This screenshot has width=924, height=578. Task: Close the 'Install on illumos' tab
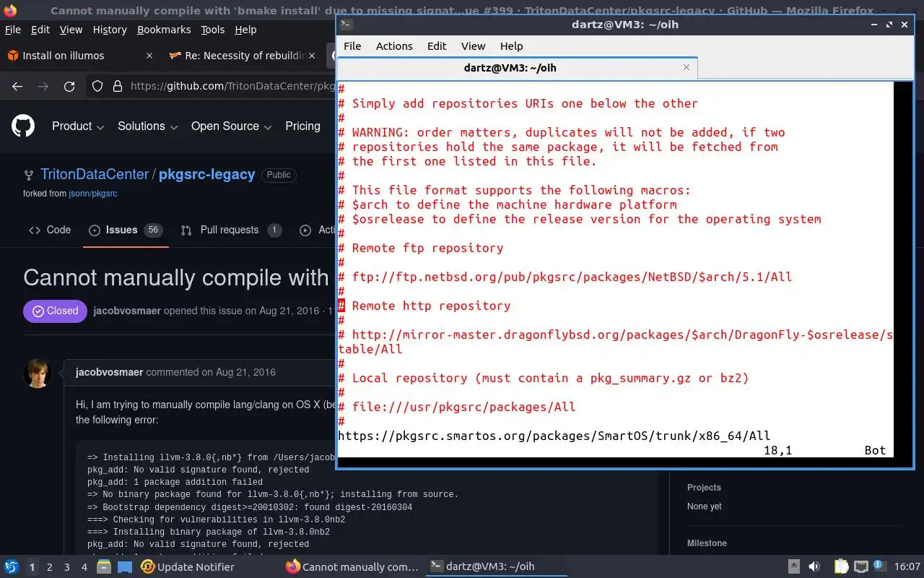point(149,56)
